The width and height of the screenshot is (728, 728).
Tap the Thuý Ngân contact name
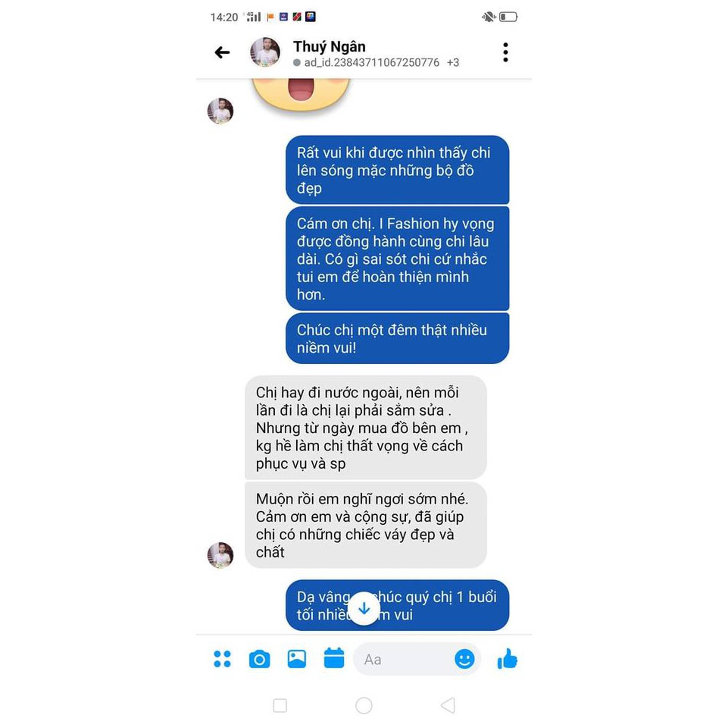pyautogui.click(x=329, y=47)
